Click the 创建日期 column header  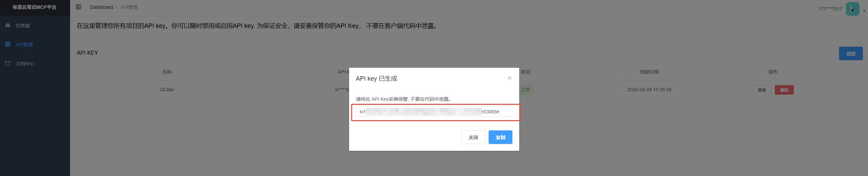pos(649,72)
